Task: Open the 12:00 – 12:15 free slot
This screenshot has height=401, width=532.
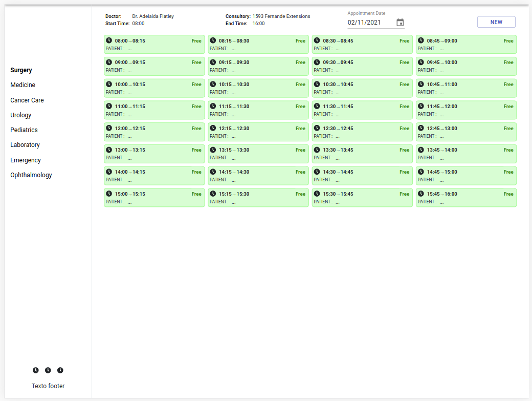Action: [154, 132]
